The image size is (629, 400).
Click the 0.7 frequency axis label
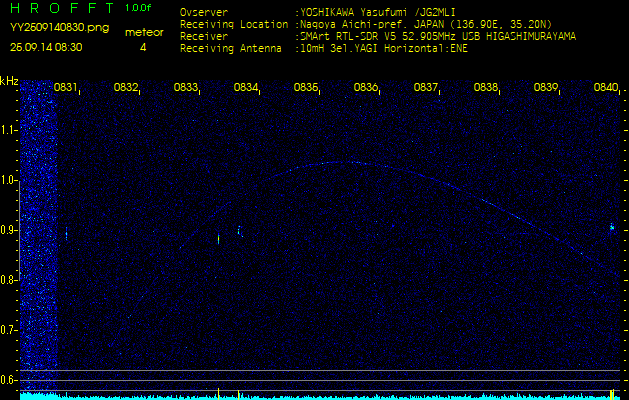click(x=9, y=330)
